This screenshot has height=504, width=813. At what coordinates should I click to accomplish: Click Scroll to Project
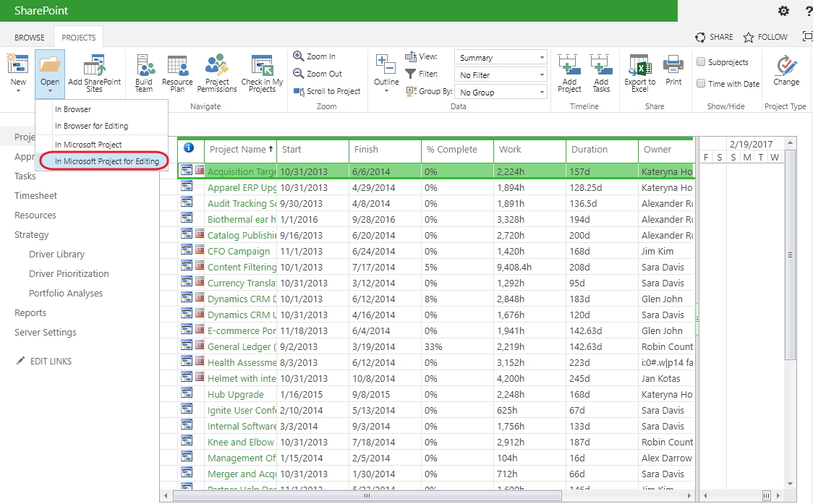[x=327, y=91]
